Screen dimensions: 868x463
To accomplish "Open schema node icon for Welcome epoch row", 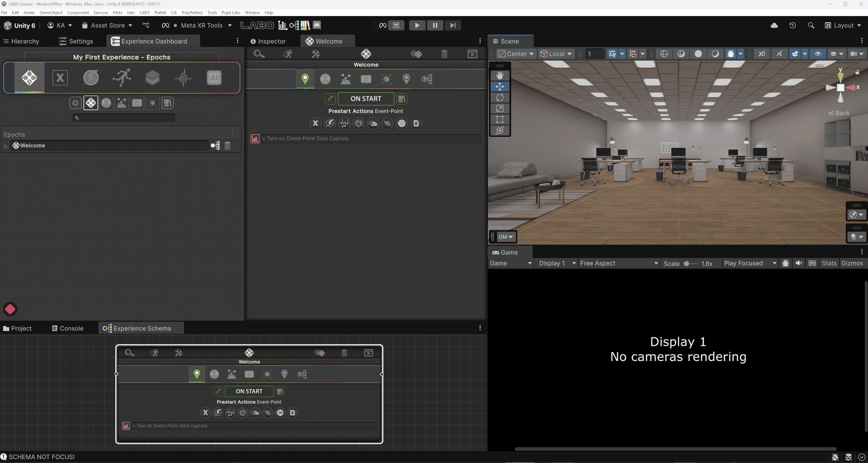I will point(215,146).
